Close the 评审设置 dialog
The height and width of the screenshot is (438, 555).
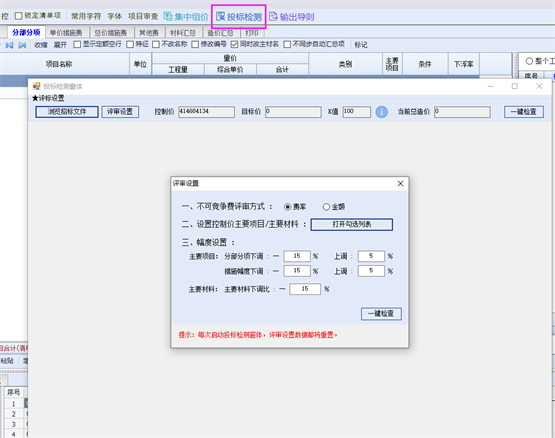(400, 183)
